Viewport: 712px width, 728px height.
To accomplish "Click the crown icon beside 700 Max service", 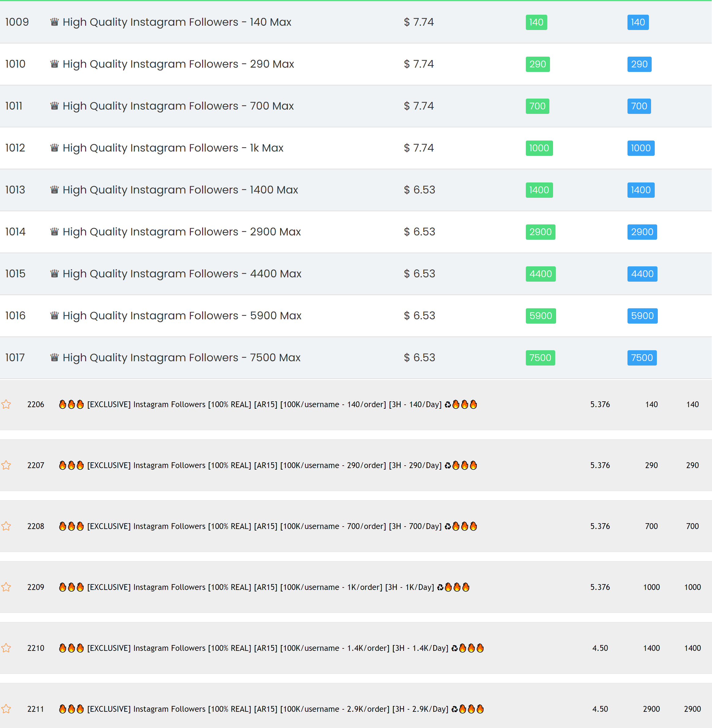I will [x=55, y=105].
